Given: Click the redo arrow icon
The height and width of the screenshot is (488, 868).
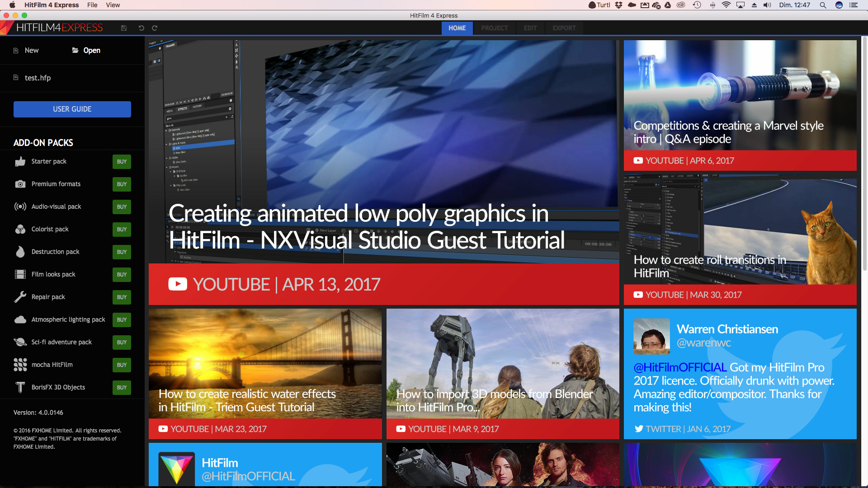Looking at the screenshot, I should pyautogui.click(x=155, y=28).
